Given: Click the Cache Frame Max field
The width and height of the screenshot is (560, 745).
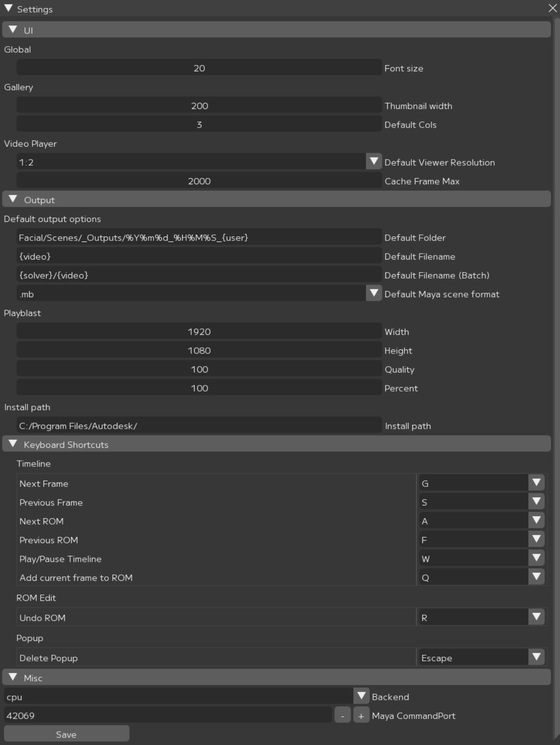Looking at the screenshot, I should point(199,181).
